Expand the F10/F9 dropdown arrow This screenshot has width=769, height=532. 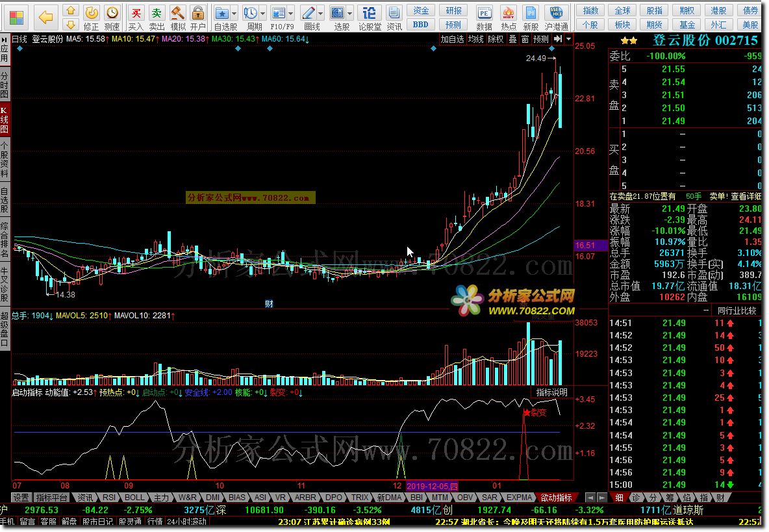tap(292, 13)
